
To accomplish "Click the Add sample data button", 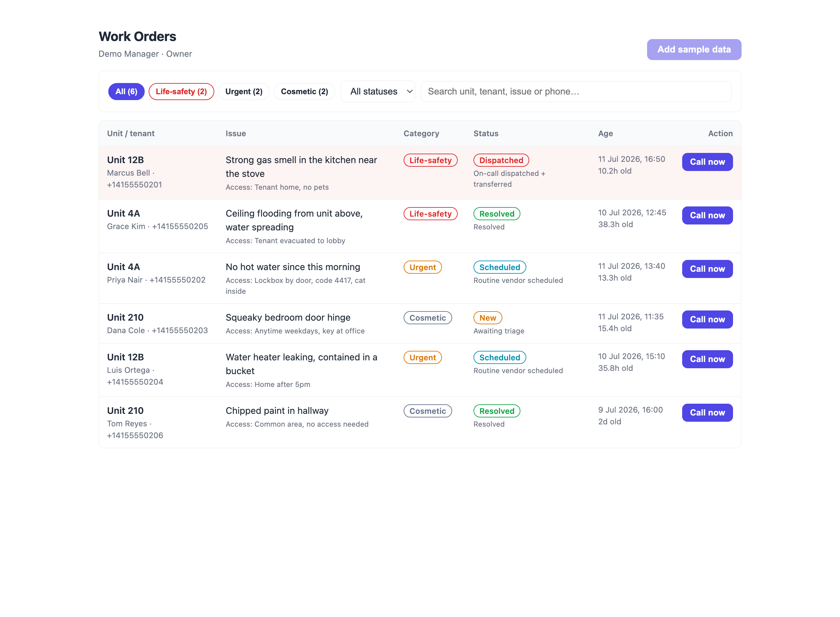I will tap(694, 49).
